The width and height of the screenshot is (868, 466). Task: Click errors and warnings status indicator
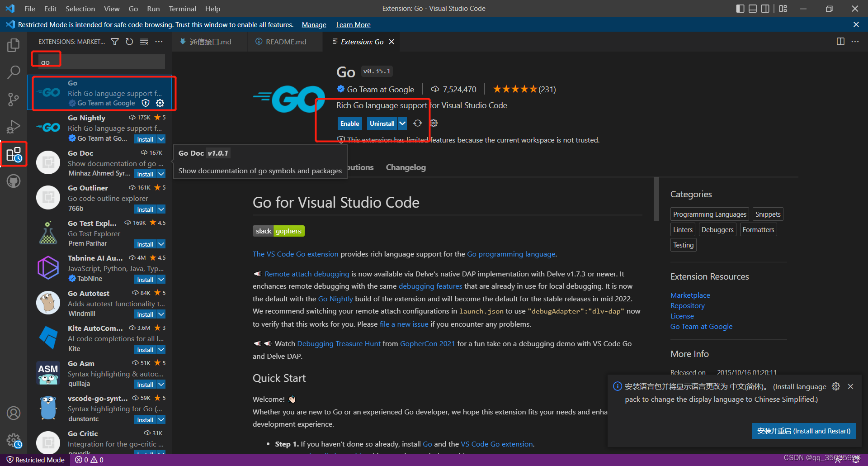[x=89, y=460]
